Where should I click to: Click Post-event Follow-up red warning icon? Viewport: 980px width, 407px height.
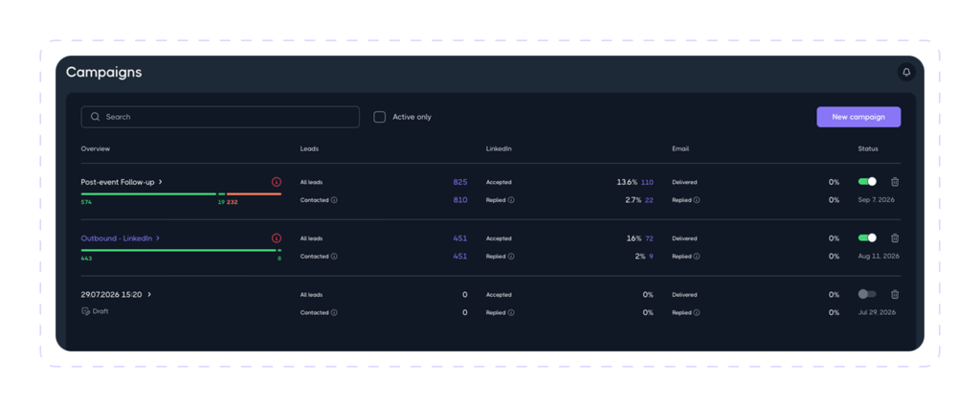coord(277,182)
